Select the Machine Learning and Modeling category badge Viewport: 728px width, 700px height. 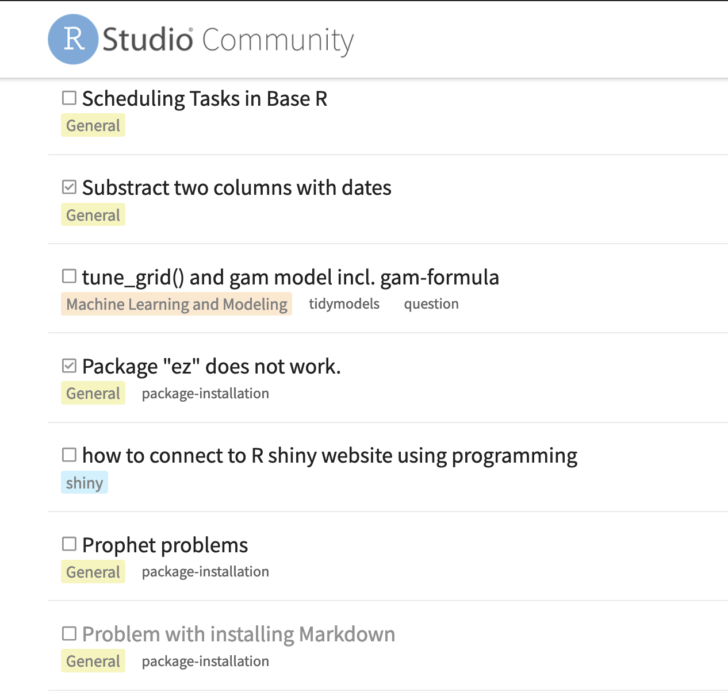point(177,304)
